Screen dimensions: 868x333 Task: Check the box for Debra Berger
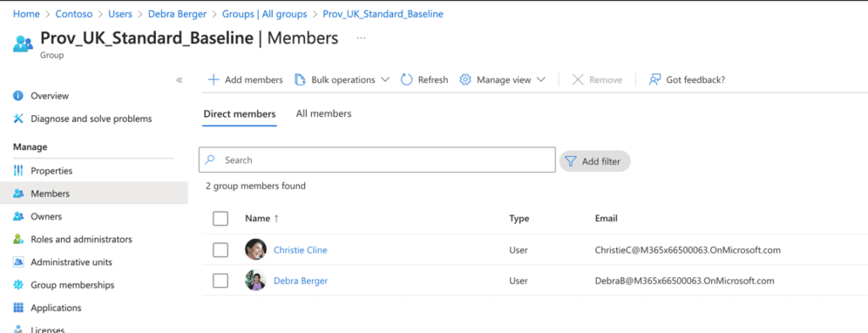tap(220, 281)
